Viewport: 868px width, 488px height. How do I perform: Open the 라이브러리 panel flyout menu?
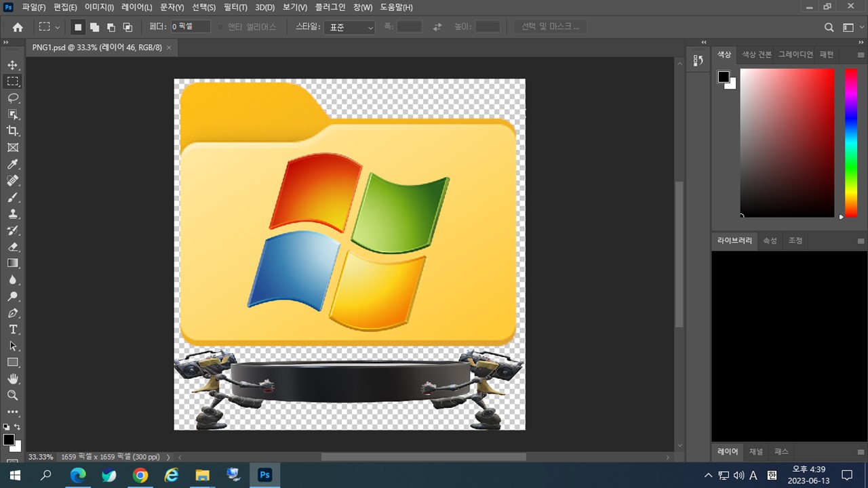point(861,241)
